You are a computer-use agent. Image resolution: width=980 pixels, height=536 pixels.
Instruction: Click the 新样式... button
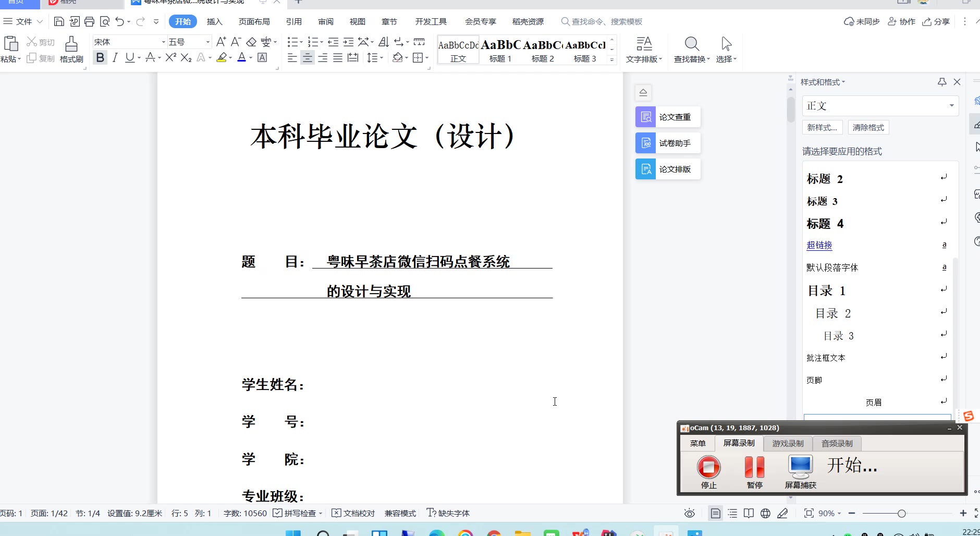click(822, 127)
